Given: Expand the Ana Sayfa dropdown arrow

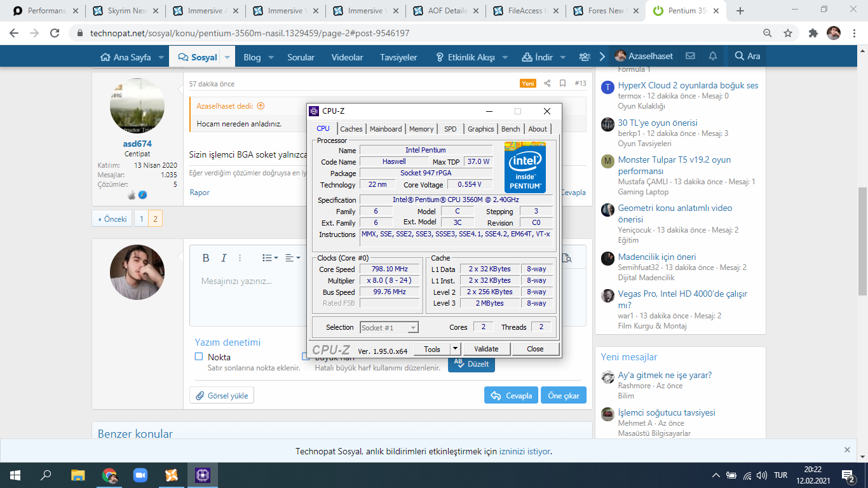Looking at the screenshot, I should 161,57.
